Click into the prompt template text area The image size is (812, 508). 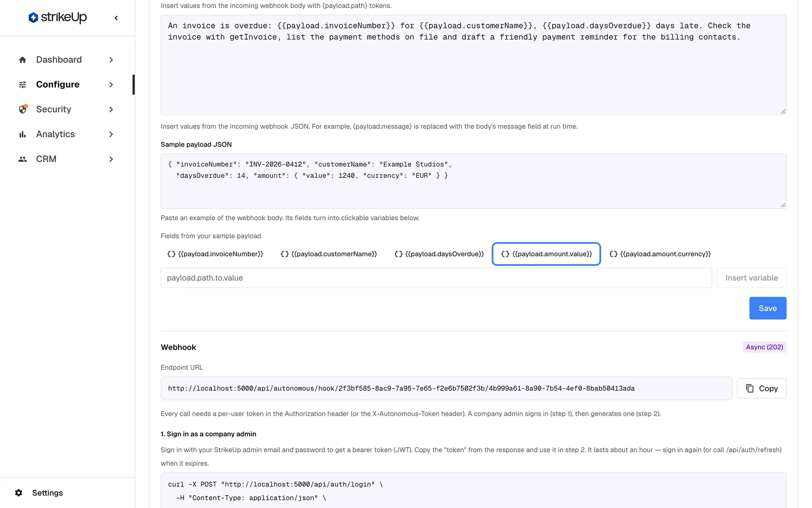[x=474, y=65]
